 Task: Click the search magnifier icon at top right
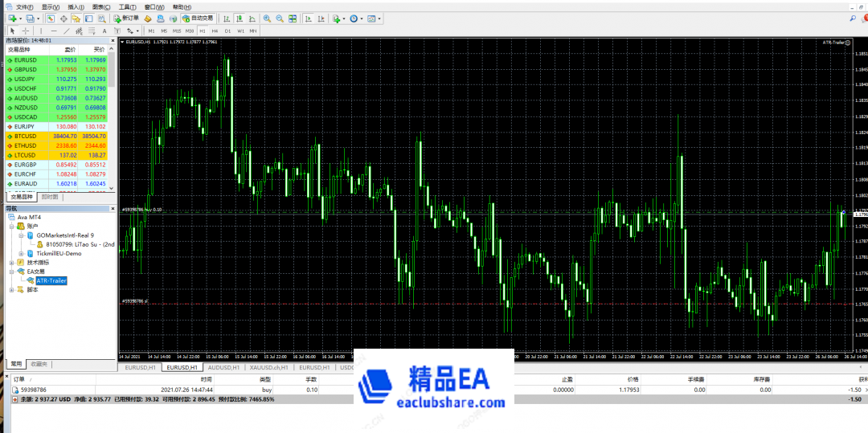(853, 18)
